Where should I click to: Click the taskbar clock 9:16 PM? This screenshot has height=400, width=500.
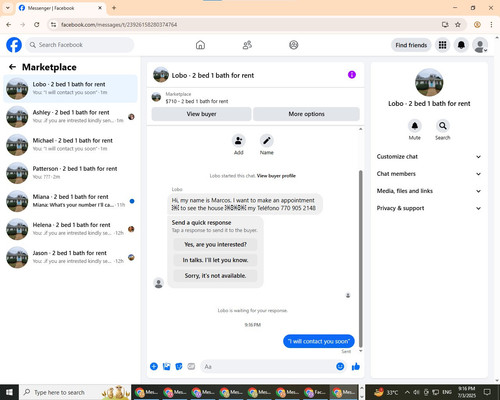coord(467,392)
